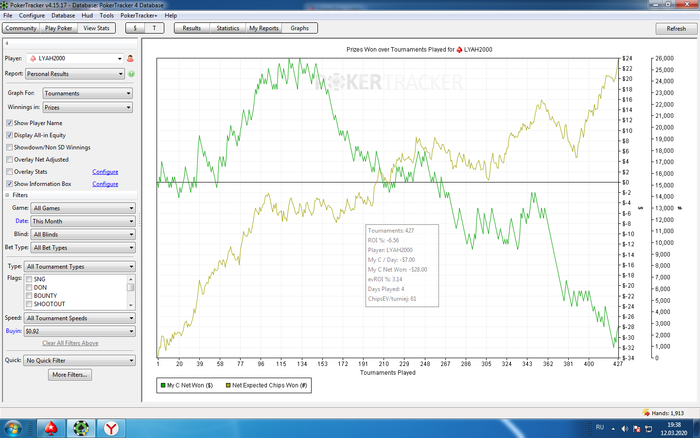Toggle the Show Player Name checkbox

click(x=9, y=123)
